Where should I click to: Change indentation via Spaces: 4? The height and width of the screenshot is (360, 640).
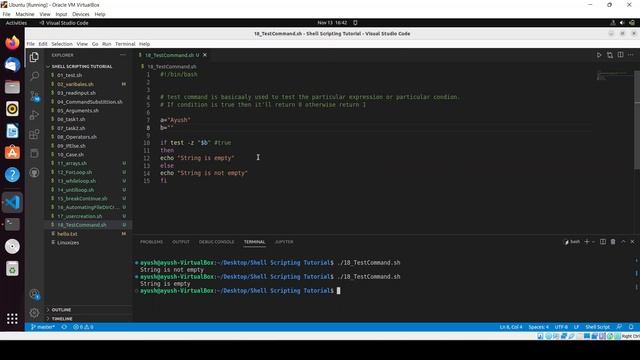coord(538,327)
